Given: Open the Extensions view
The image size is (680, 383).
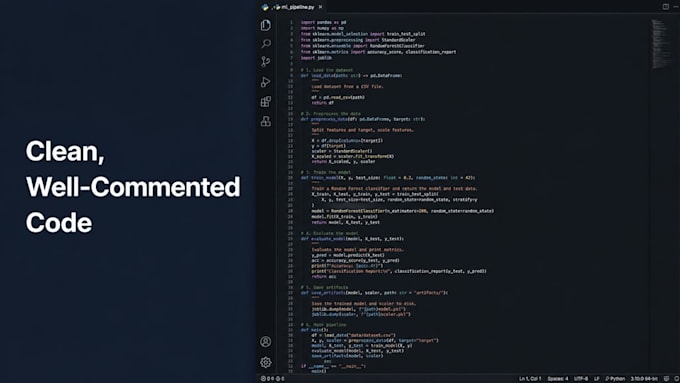Looking at the screenshot, I should (266, 101).
